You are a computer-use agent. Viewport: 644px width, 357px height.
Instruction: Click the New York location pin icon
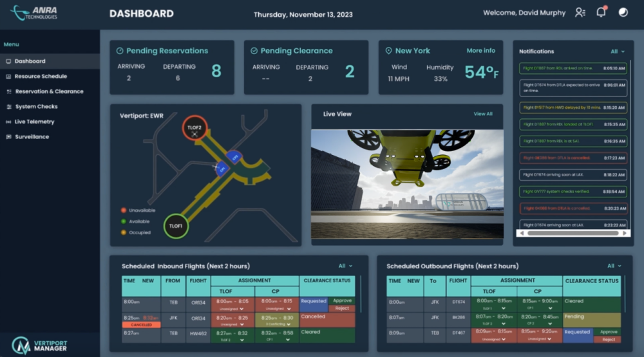(x=388, y=51)
